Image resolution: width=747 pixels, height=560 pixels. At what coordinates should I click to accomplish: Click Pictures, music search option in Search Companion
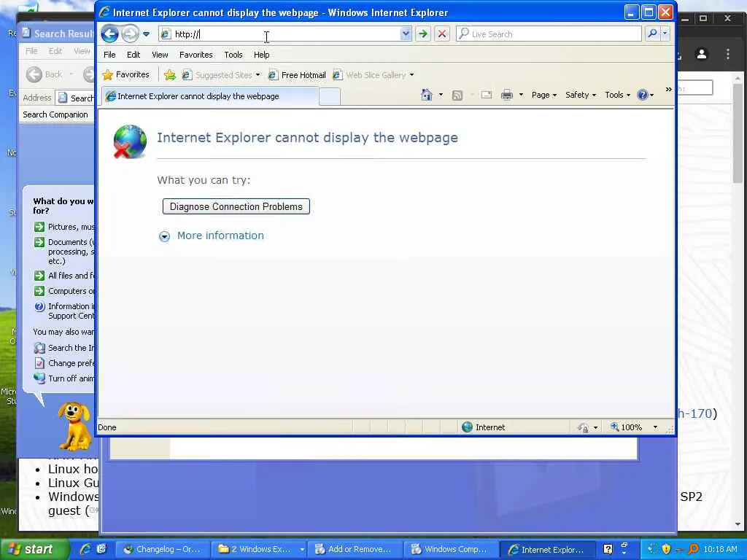[x=64, y=227]
